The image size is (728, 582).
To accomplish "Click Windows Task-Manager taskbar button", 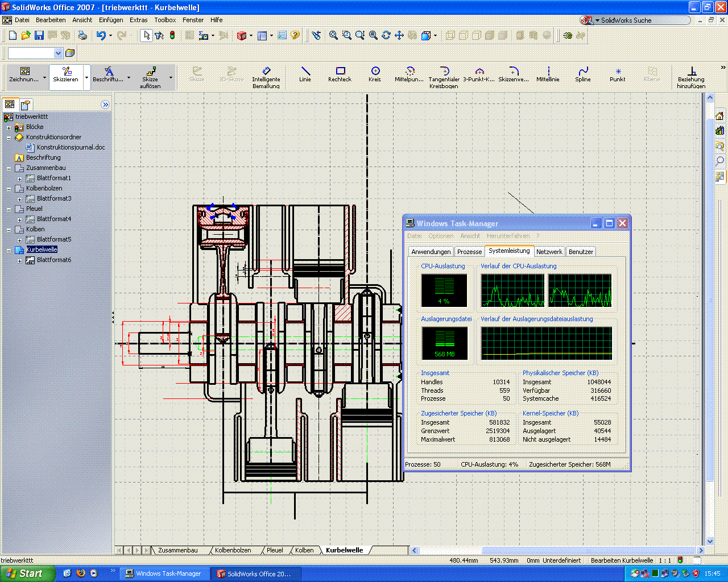I will [164, 573].
